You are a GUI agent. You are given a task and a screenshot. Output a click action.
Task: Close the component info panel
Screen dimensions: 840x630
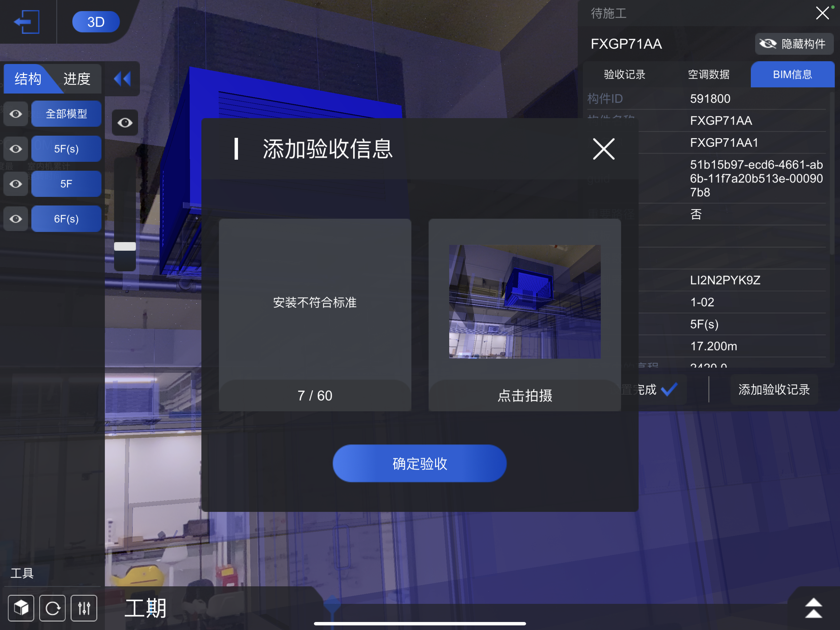[822, 13]
